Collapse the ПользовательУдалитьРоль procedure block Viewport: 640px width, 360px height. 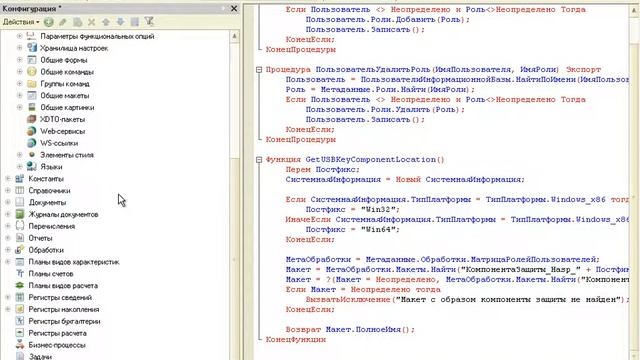(x=259, y=70)
